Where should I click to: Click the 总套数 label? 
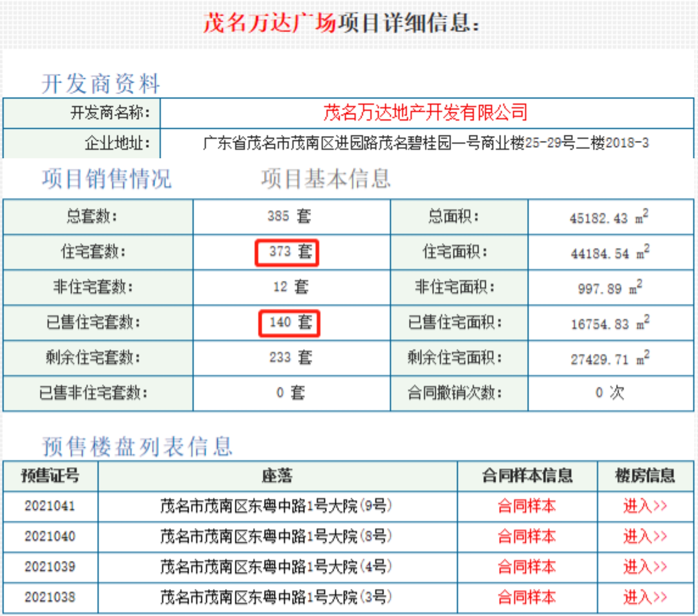92,216
